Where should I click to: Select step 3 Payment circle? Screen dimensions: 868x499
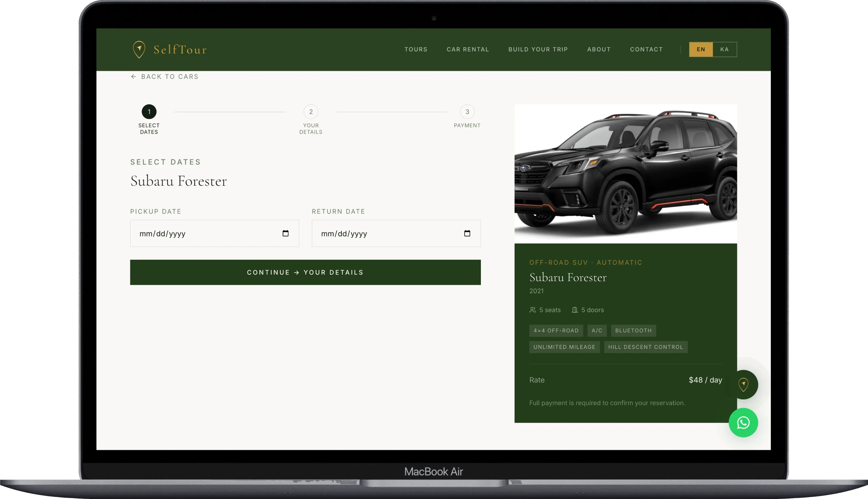[467, 112]
